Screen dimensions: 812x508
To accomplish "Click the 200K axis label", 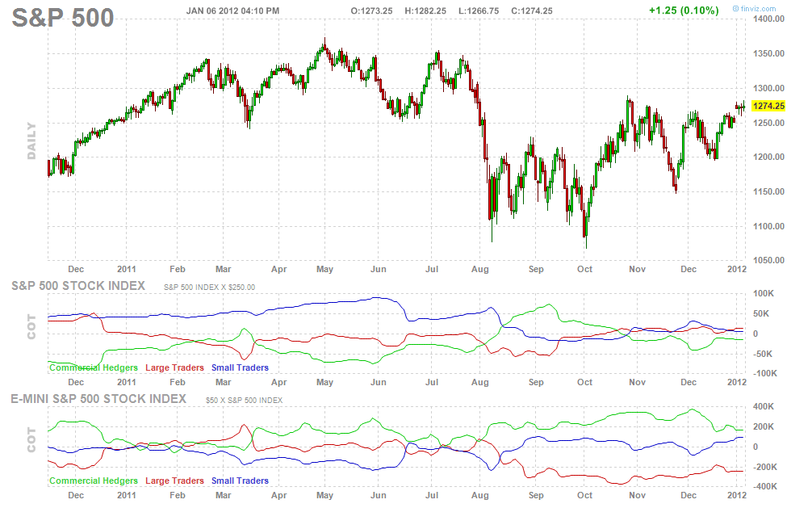I will click(764, 426).
